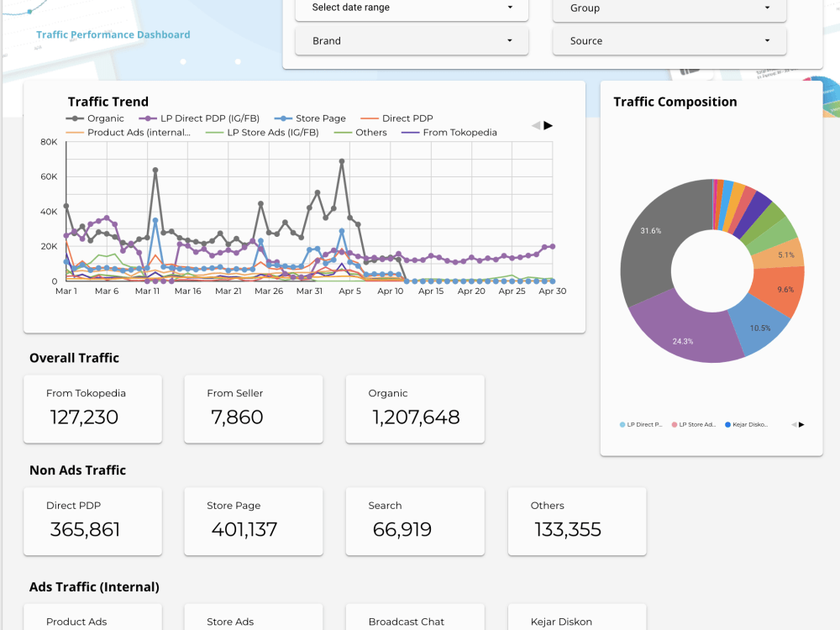Click the Organic 1,207,648 scorecard
Viewport: 840px width, 630px height.
click(x=415, y=409)
